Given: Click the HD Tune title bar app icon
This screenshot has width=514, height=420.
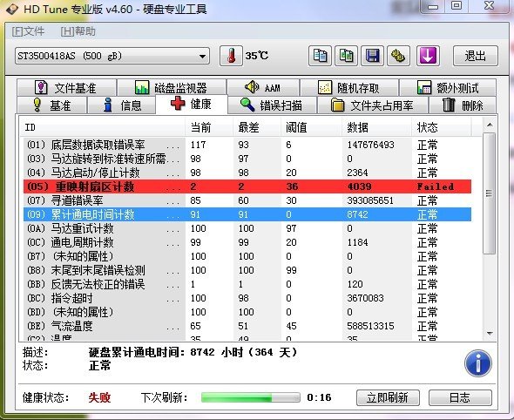Looking at the screenshot, I should 12,9.
